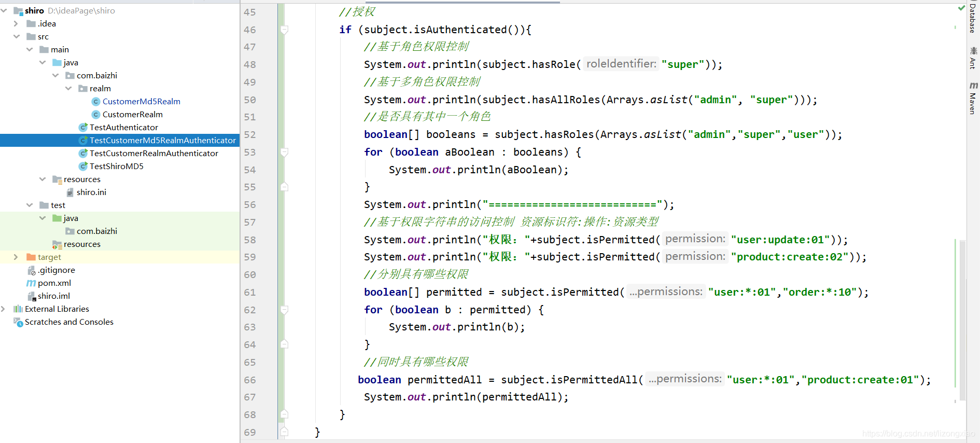This screenshot has width=980, height=443.
Task: Toggle fold end marker at line 69
Action: tap(284, 432)
